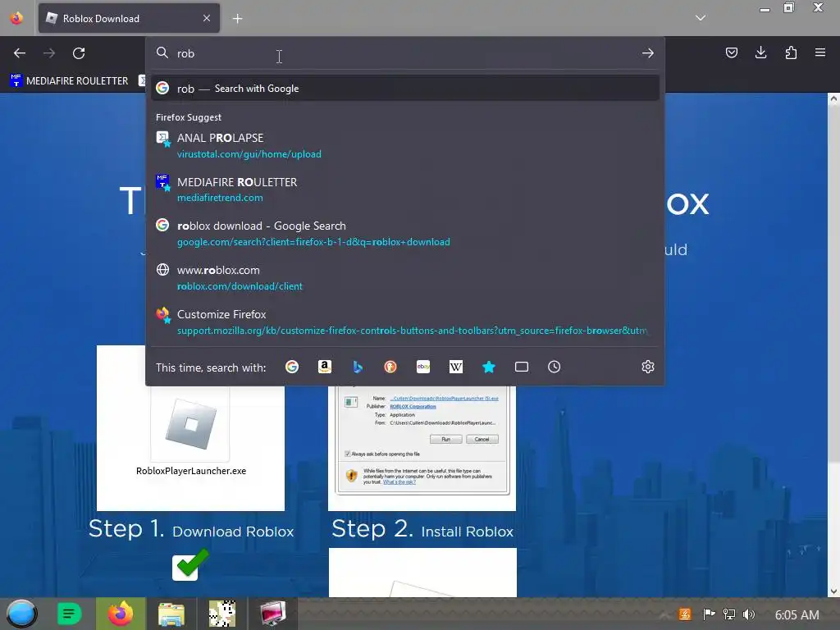
Task: Open the pixel character app in taskbar
Action: pos(222,614)
